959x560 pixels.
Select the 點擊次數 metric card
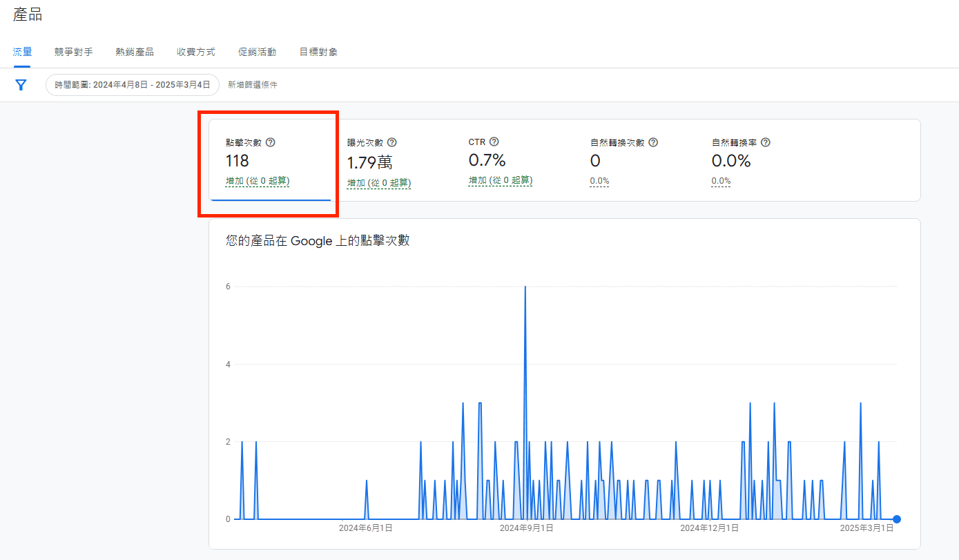[270, 160]
